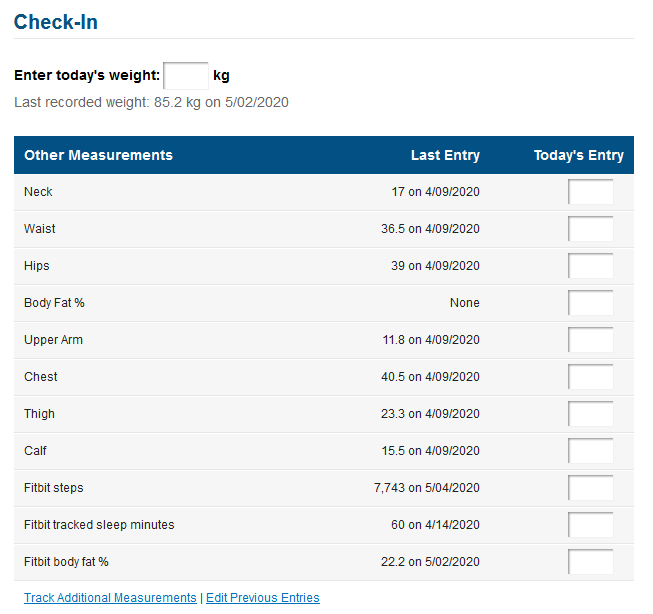
Task: Select the last recorded weight text
Action: (x=151, y=102)
